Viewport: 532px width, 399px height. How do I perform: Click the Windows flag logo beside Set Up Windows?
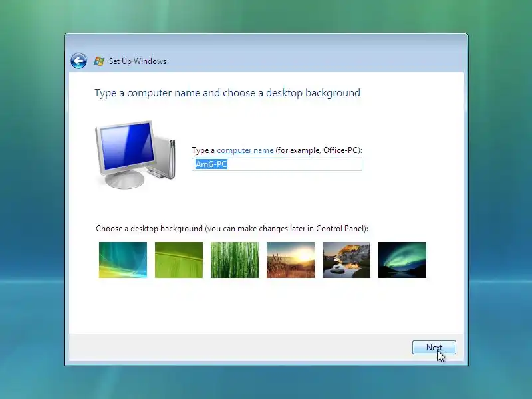point(99,61)
